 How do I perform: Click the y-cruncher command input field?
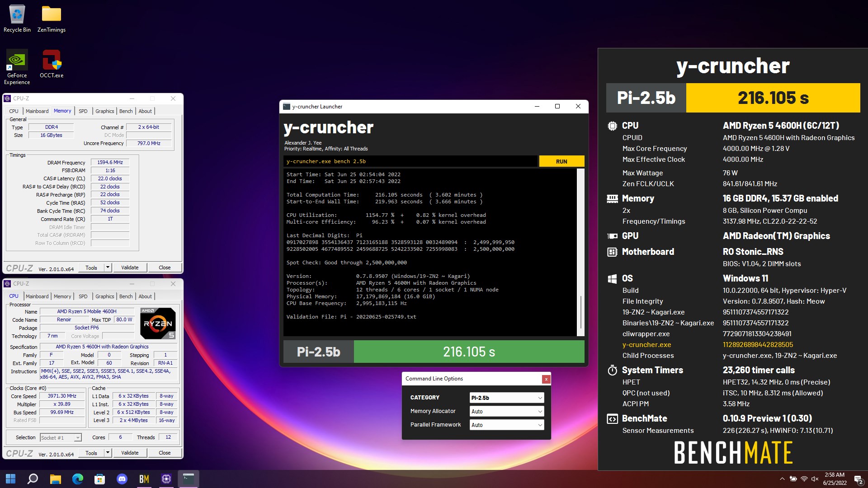click(x=410, y=161)
